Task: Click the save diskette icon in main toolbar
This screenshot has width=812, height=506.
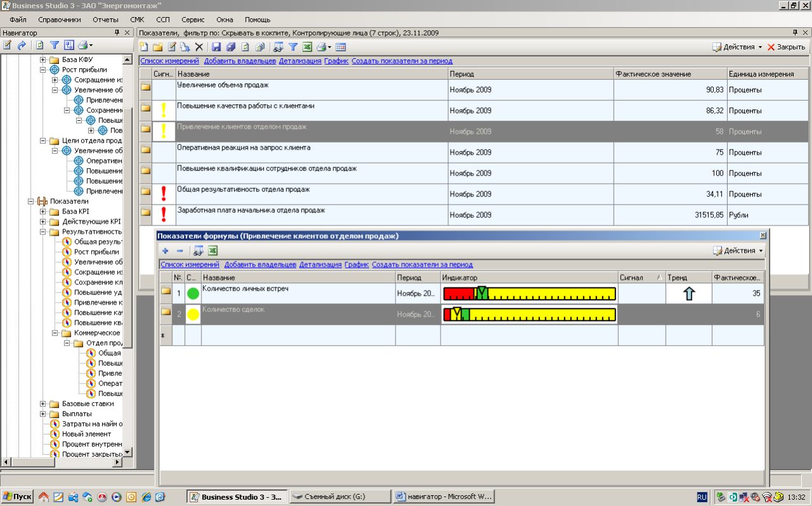Action: tap(216, 47)
